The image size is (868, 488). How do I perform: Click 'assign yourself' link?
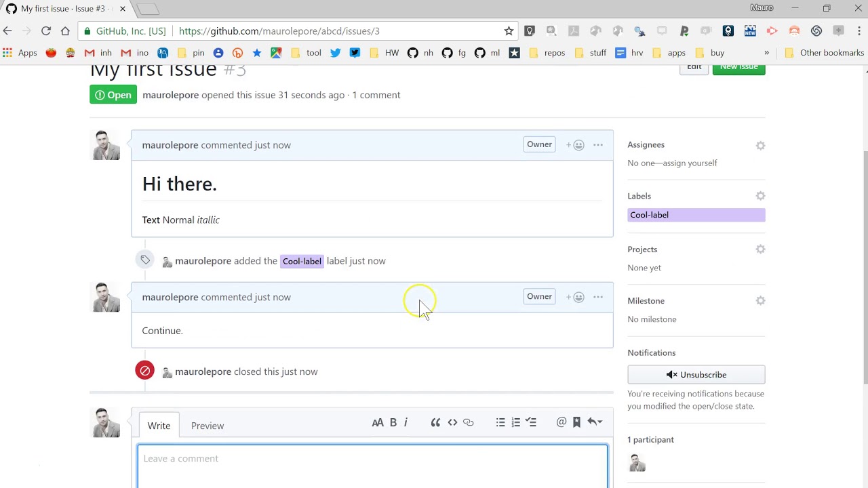click(688, 163)
